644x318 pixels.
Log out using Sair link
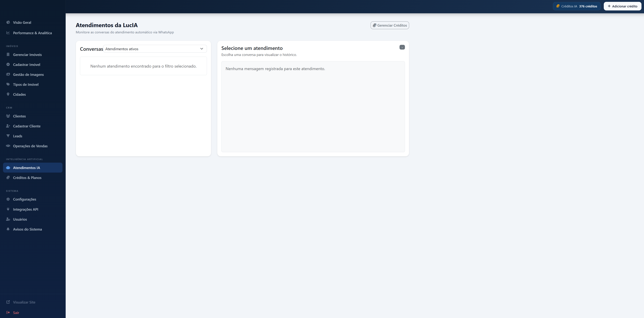coord(16,312)
